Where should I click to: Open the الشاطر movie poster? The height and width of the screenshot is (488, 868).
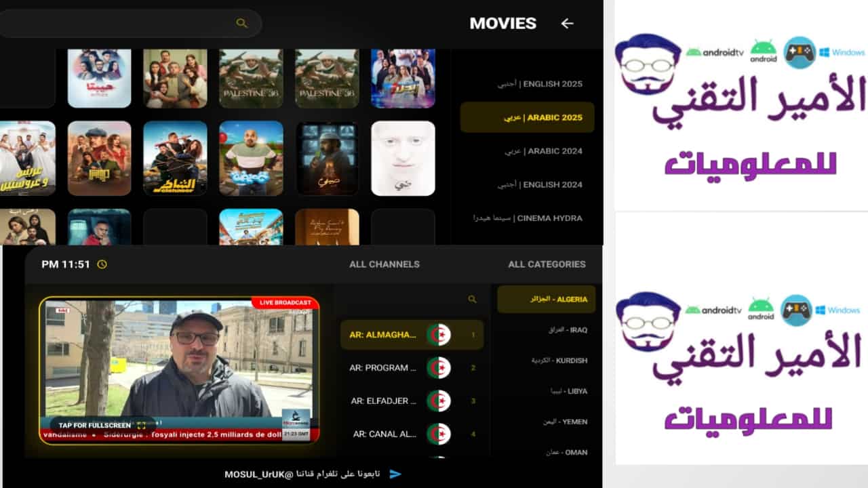[x=175, y=158]
